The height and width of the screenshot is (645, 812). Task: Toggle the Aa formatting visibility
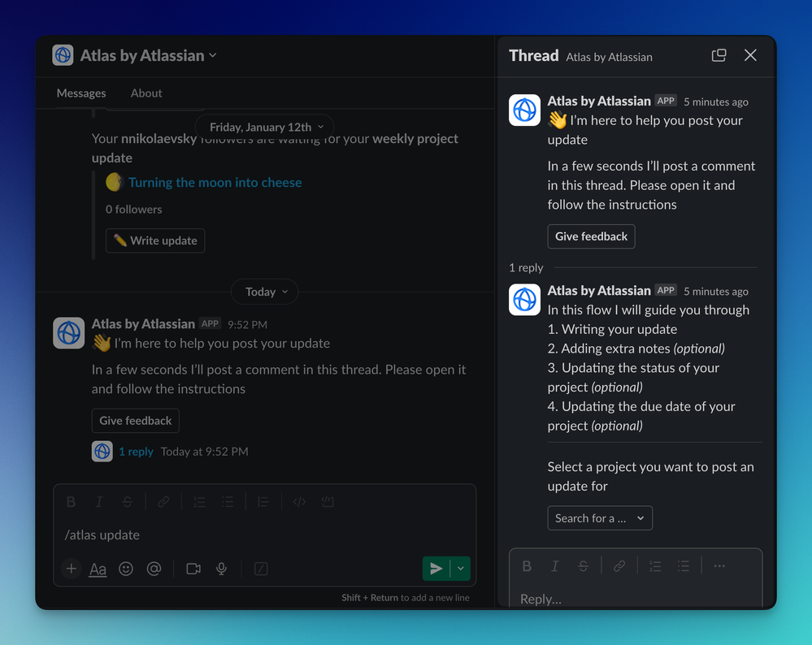pyautogui.click(x=98, y=569)
